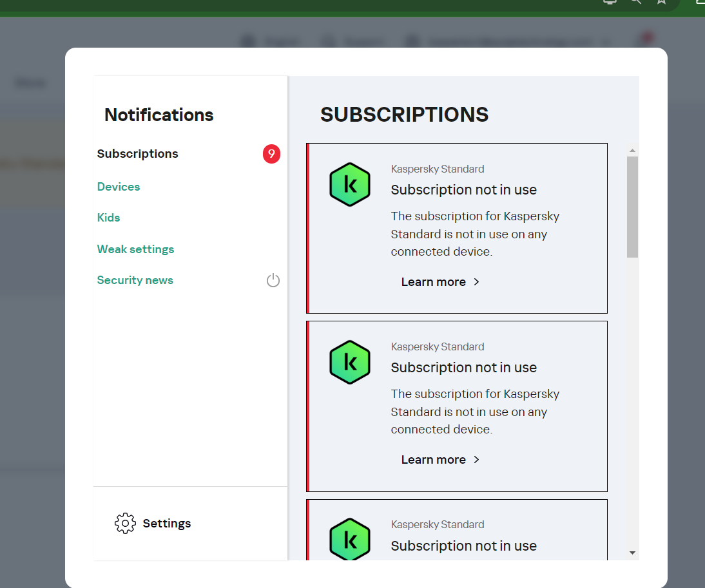Show the Weak settings category
Screen dimensions: 705x588
tap(136, 249)
